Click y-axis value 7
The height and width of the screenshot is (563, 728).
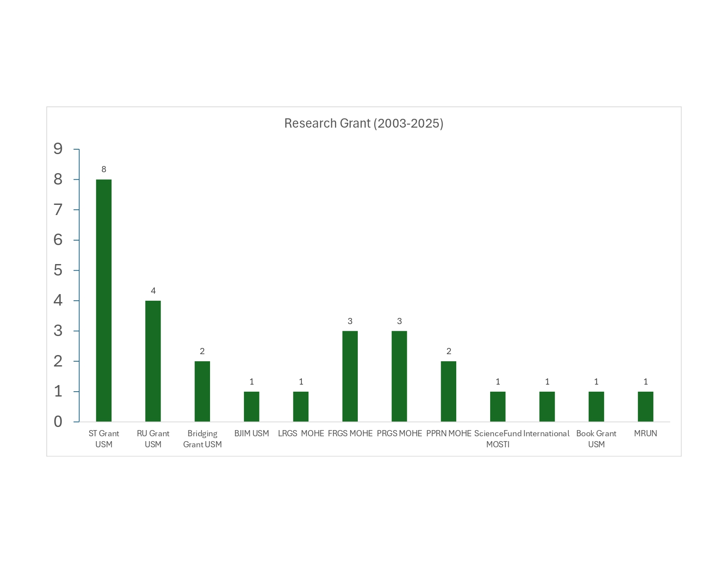[58, 210]
